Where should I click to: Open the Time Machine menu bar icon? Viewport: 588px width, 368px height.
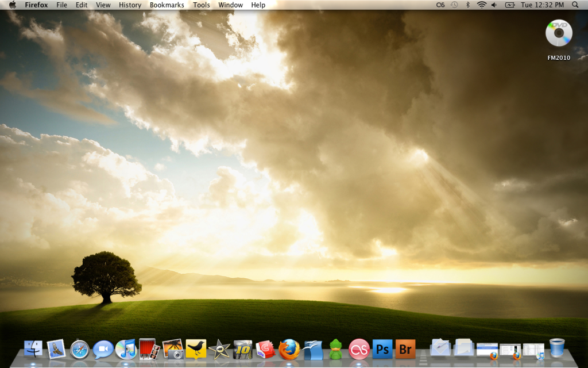pyautogui.click(x=454, y=5)
